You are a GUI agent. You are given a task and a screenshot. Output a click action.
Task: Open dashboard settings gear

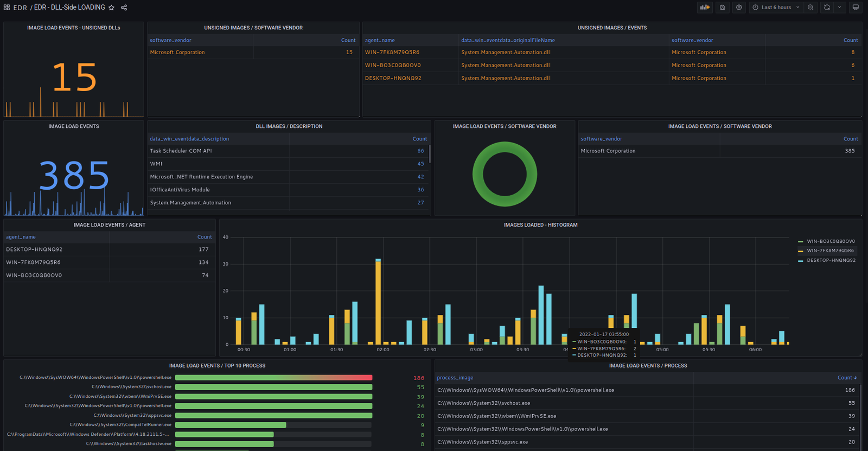(x=739, y=8)
